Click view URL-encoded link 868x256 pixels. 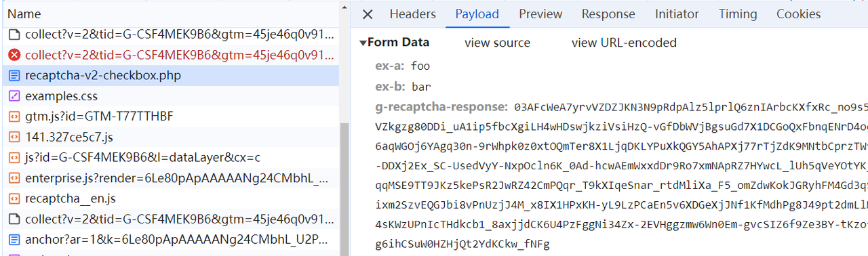click(x=624, y=43)
